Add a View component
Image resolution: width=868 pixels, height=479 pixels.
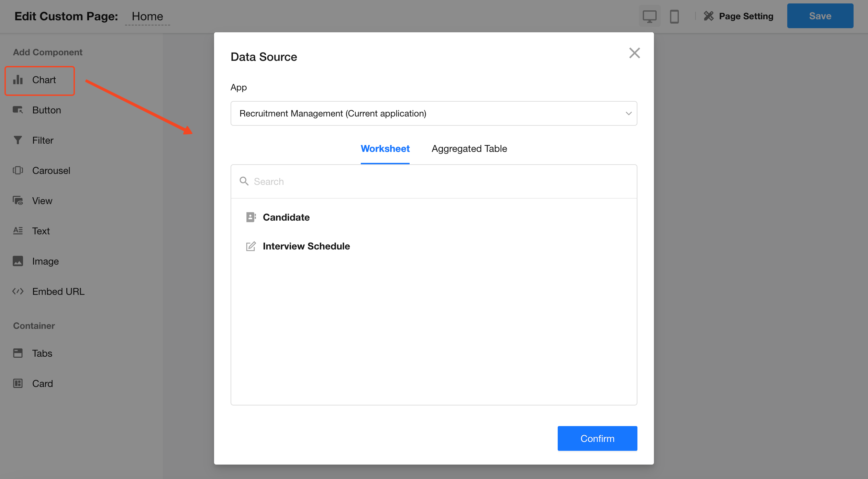33,201
